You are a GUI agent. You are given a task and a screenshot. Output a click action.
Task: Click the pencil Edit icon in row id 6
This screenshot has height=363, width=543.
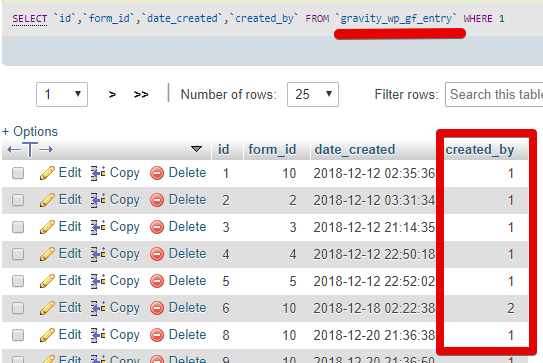[47, 308]
